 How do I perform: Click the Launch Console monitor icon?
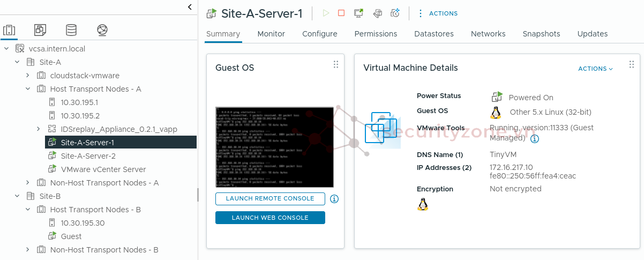[x=359, y=13]
